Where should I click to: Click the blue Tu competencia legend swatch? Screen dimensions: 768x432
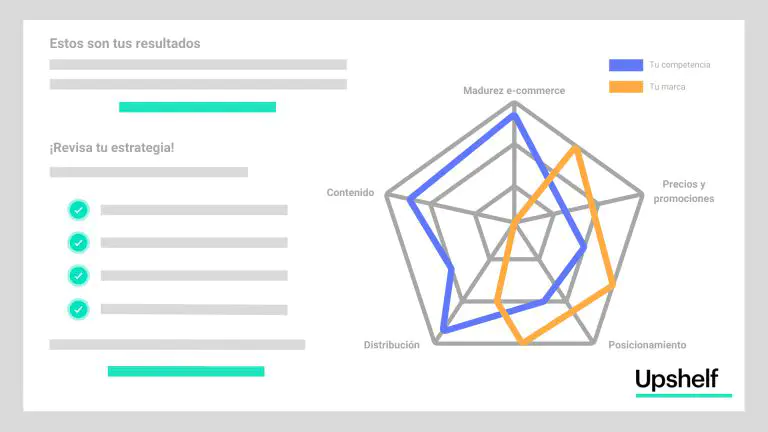click(x=625, y=65)
